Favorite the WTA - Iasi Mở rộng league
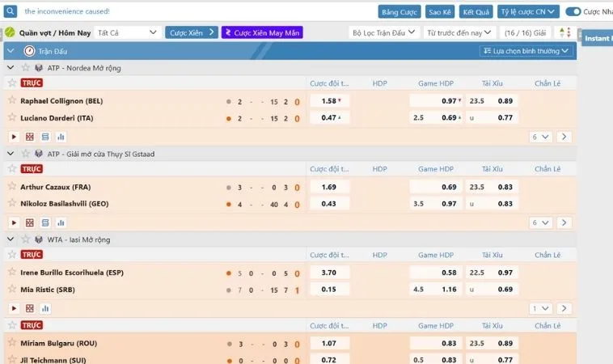The image size is (613, 364). click(26, 239)
